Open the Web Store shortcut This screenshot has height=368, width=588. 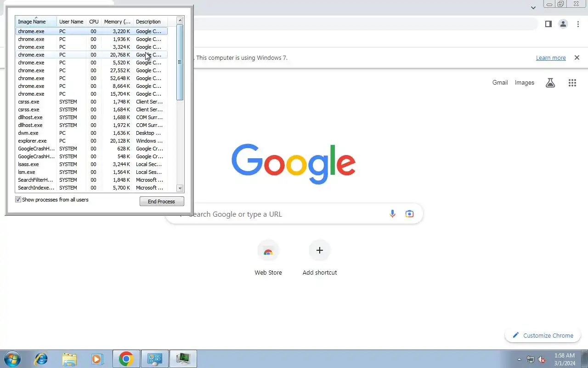pos(268,258)
